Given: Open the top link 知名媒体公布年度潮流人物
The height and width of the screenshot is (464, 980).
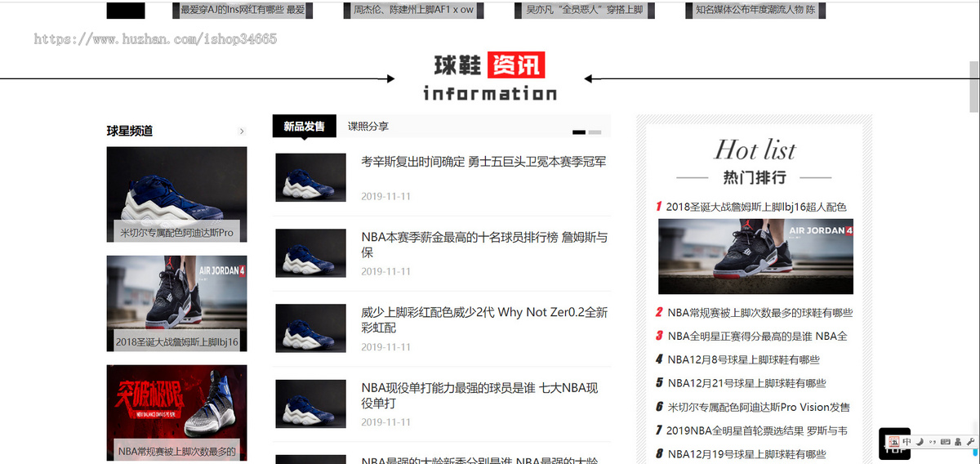Looking at the screenshot, I should coord(755,10).
